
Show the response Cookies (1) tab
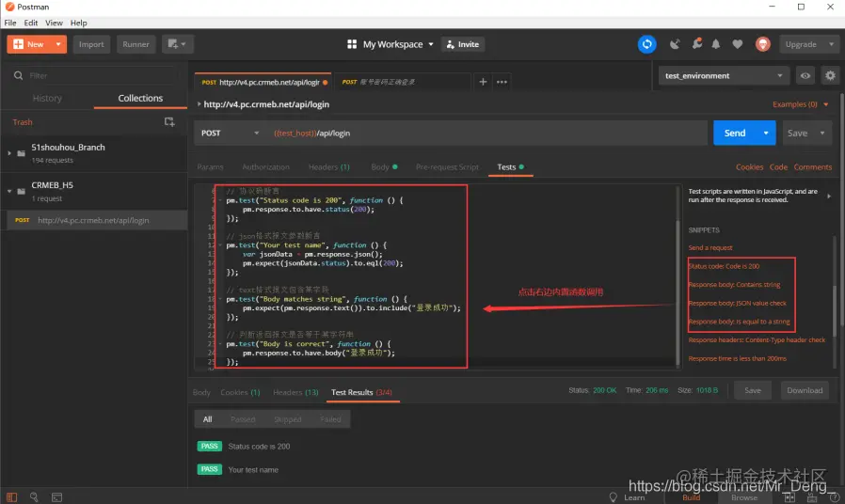pyautogui.click(x=240, y=392)
